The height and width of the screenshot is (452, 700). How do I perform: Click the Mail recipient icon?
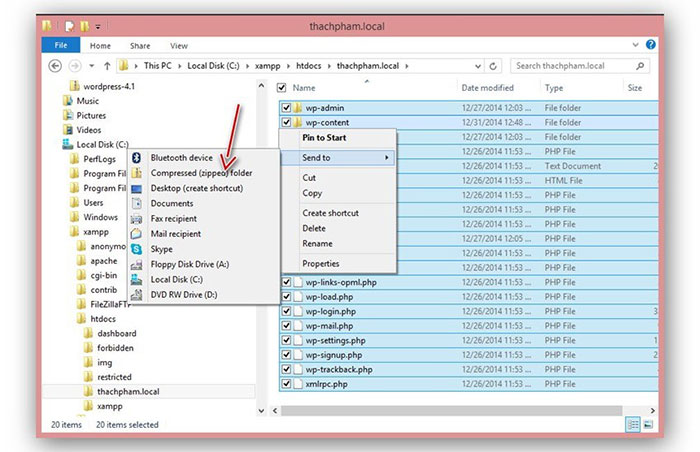(137, 234)
